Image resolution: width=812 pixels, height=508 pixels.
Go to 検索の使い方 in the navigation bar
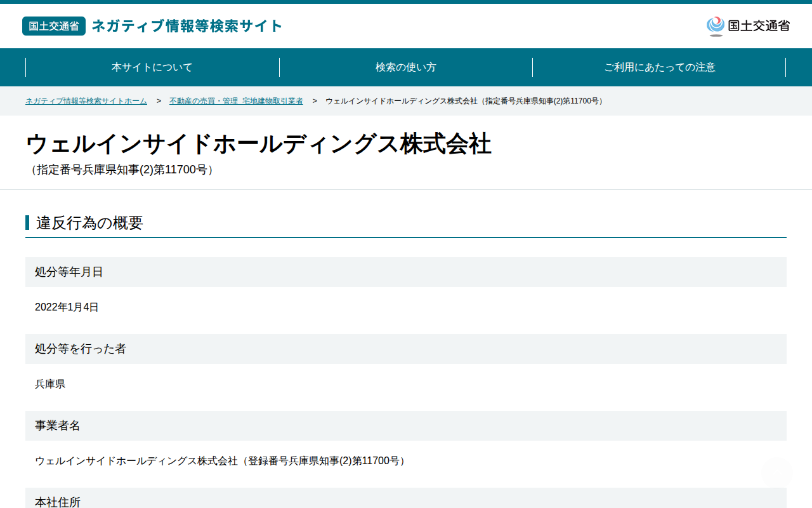(x=406, y=67)
